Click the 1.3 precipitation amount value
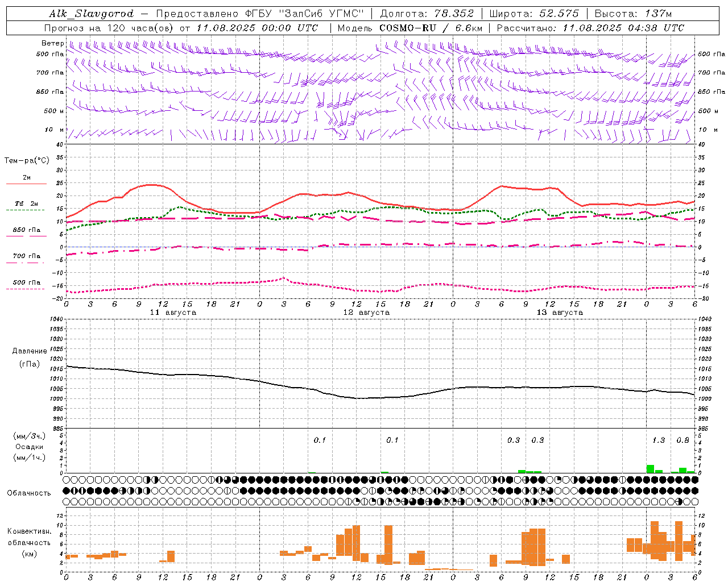This screenshot has height=582, width=728. coord(659,440)
